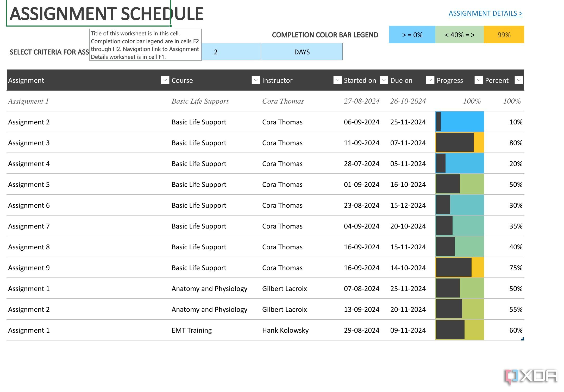This screenshot has width=564, height=392.
Task: Select the blue >= 0% legend swatch
Action: click(412, 35)
